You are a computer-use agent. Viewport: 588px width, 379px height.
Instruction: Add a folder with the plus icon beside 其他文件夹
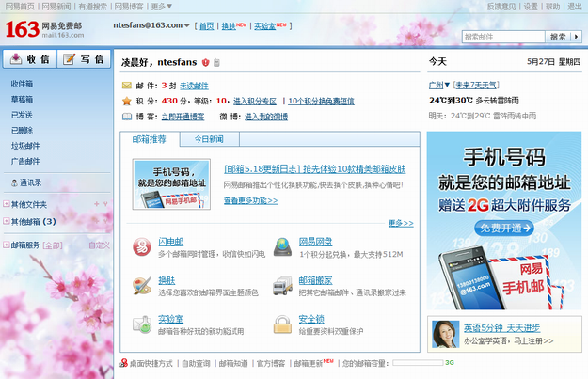tap(96, 204)
